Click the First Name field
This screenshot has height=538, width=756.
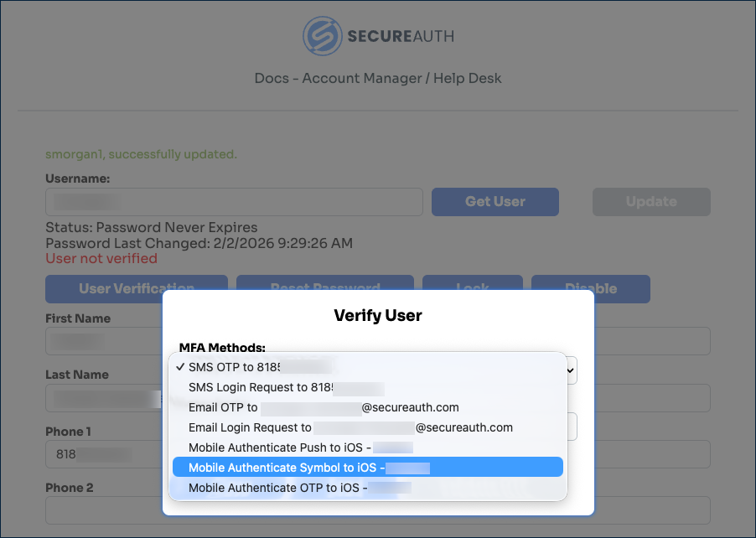point(104,341)
